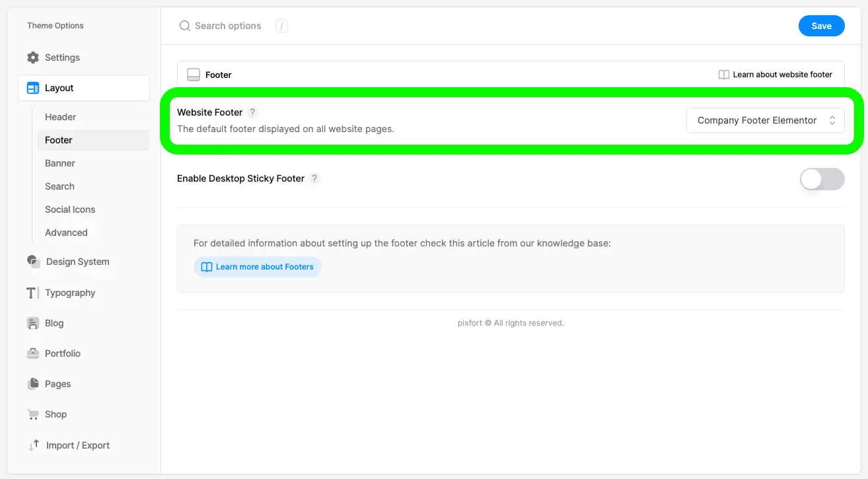Viewport: 868px width, 479px height.
Task: Click the Footer section heading text
Action: coord(219,75)
